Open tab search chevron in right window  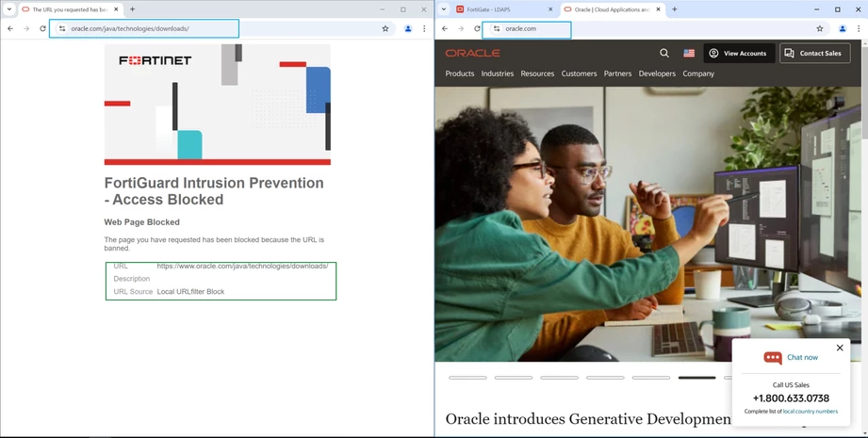(x=443, y=9)
